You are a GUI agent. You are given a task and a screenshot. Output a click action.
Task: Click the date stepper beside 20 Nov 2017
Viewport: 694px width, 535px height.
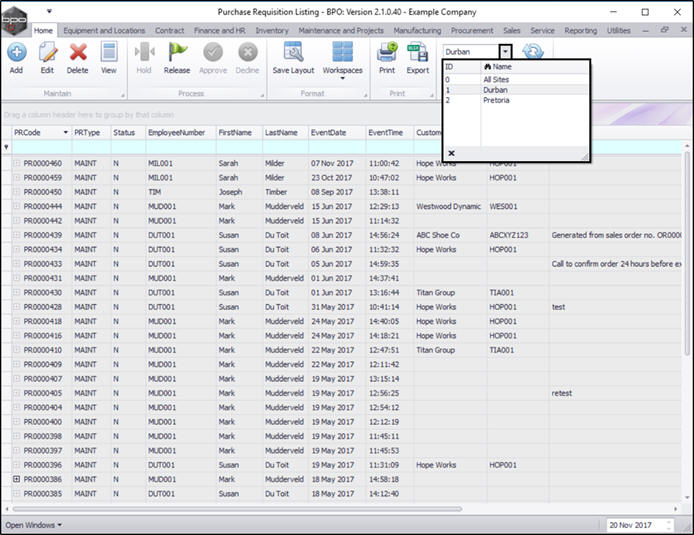[669, 525]
